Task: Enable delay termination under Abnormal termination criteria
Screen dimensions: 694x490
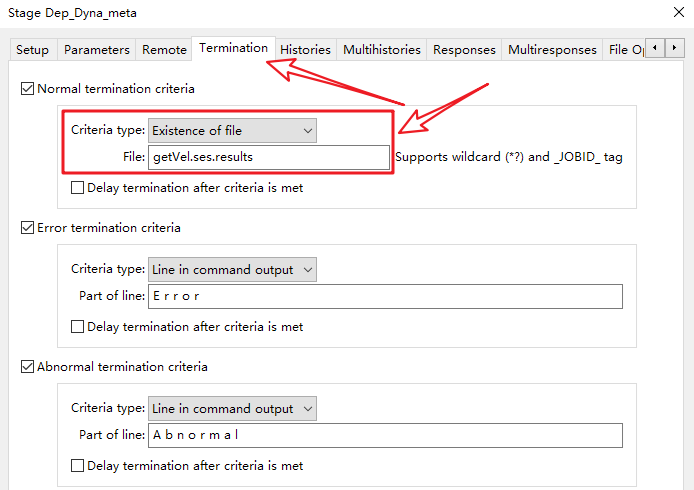Action: (77, 466)
